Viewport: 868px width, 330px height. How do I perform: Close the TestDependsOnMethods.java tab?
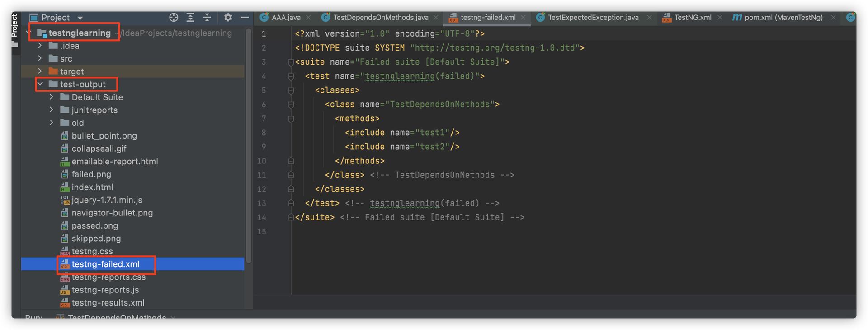pos(436,17)
